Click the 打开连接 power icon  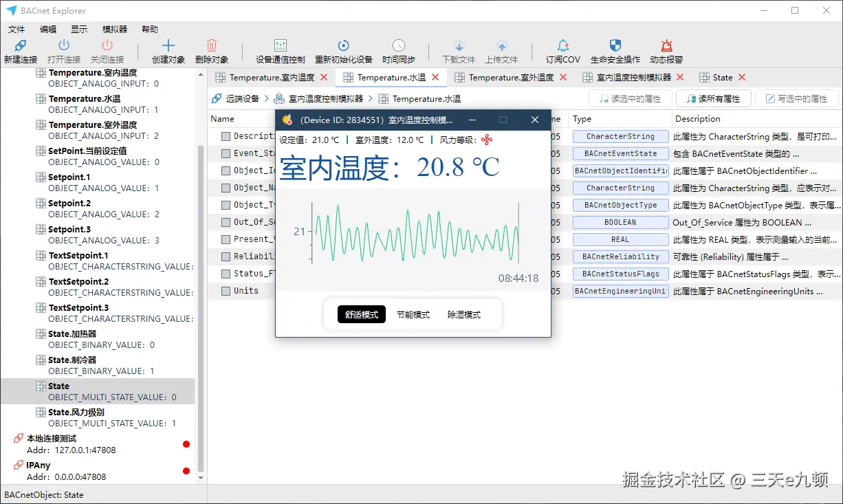tap(64, 45)
